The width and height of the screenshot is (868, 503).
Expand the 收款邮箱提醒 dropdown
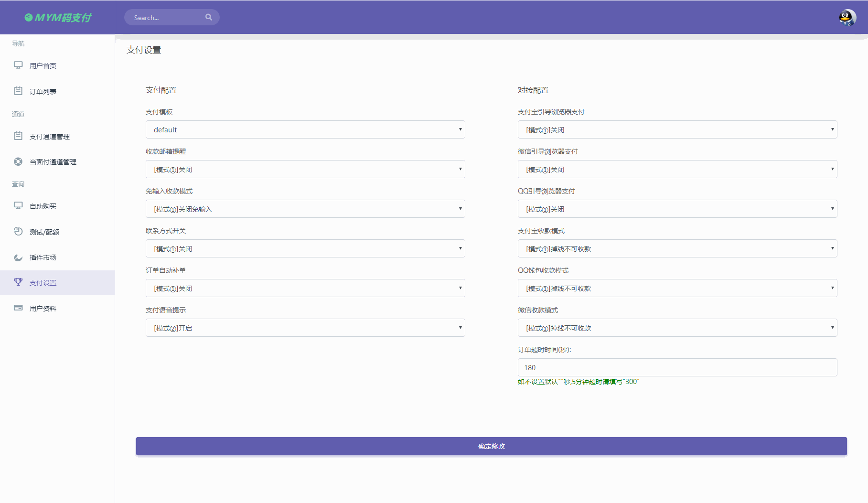(x=305, y=169)
